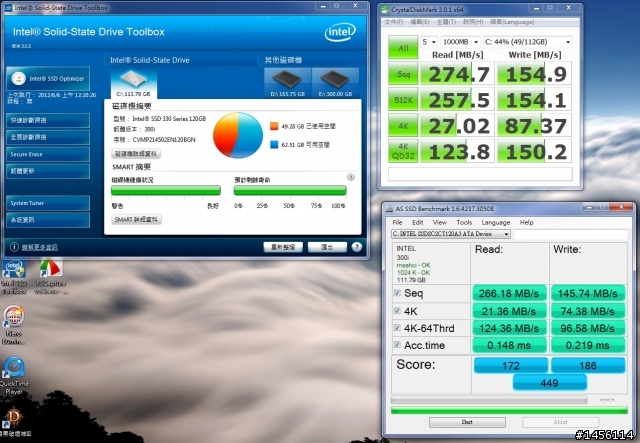The image size is (640, 443).
Task: Click AS SSD Benchmark title bar icon
Action: pos(389,209)
